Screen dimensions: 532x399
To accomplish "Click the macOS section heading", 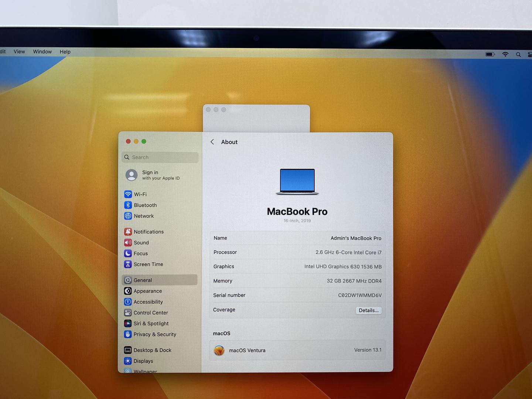I will point(222,333).
